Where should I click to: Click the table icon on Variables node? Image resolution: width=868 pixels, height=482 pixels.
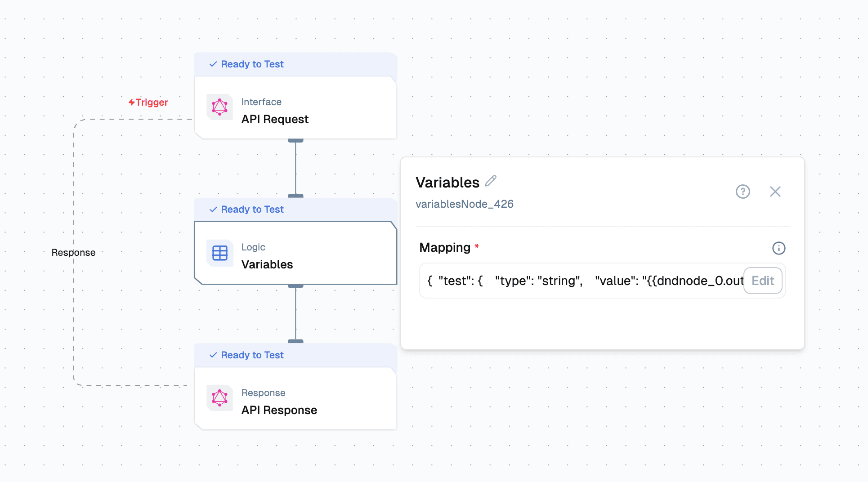(219, 253)
